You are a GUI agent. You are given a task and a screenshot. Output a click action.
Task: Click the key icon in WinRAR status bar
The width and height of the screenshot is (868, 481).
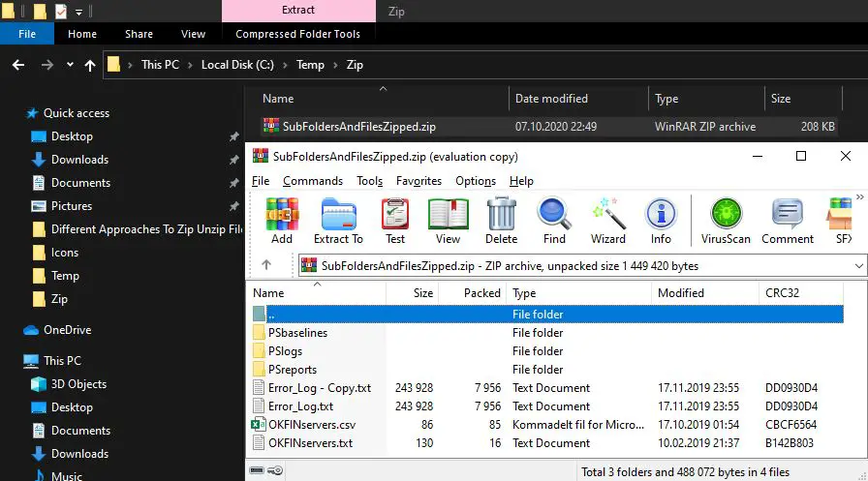276,470
